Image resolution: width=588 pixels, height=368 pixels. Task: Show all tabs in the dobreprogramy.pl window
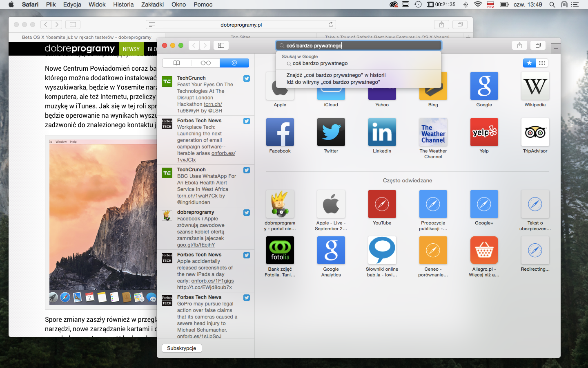point(460,25)
